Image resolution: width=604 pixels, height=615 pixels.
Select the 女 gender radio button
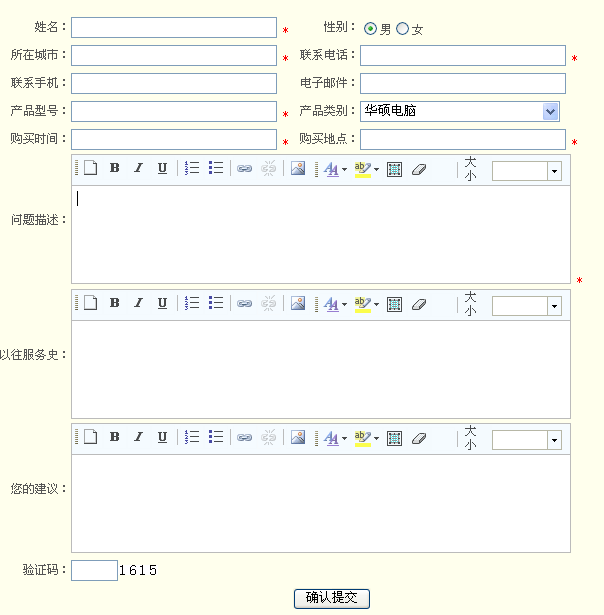(402, 29)
